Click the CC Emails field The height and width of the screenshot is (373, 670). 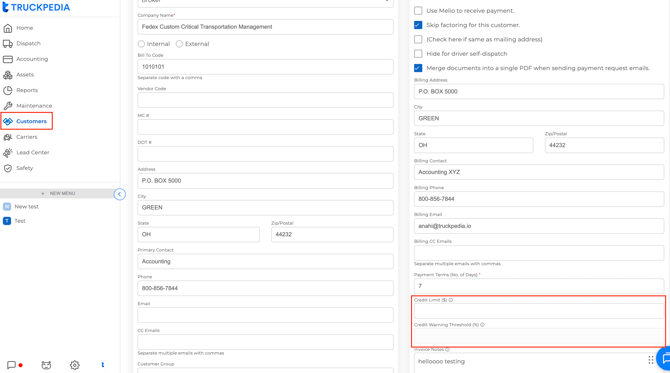pos(265,342)
